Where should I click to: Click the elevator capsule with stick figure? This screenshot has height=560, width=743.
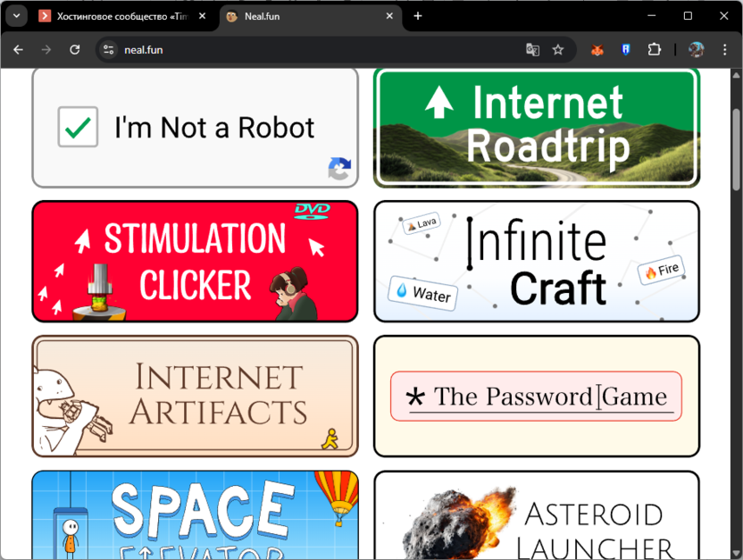71,533
